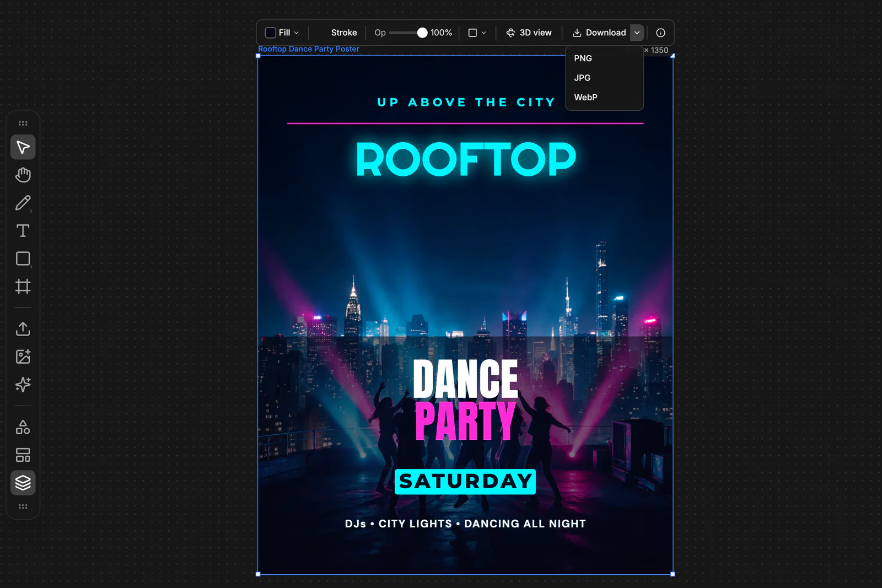Click the 100% opacity value

441,33
